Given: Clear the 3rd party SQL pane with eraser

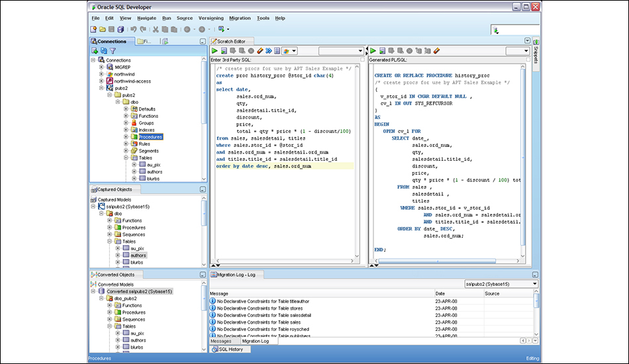Looking at the screenshot, I should point(260,51).
